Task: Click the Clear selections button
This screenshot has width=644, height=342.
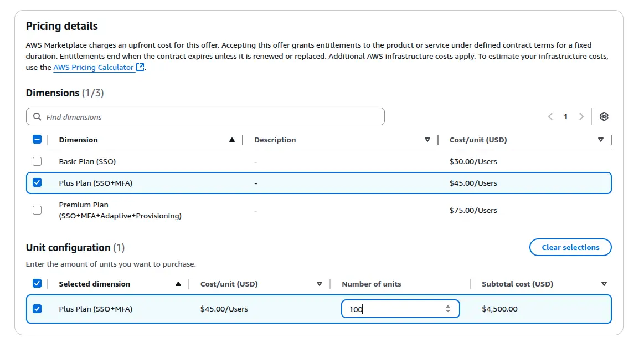Action: (570, 247)
